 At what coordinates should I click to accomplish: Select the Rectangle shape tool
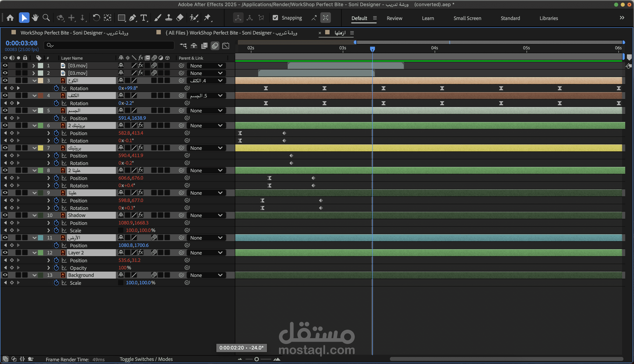pos(121,18)
